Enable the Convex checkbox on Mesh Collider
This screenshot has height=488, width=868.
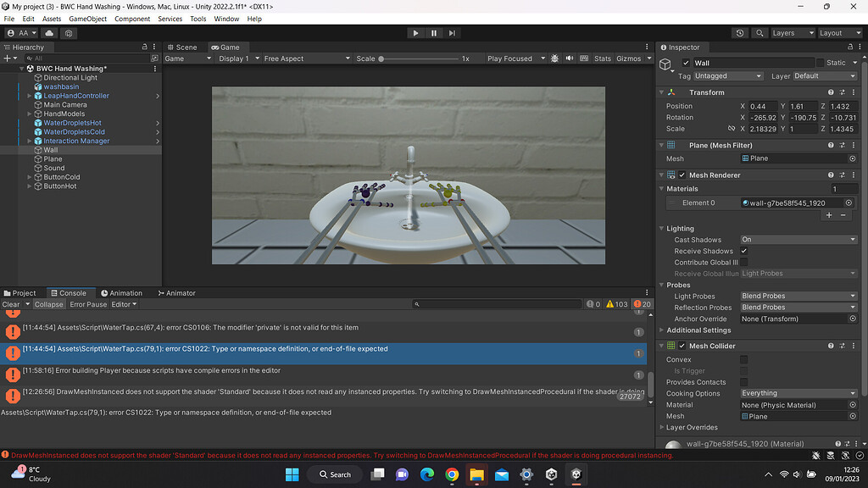(x=744, y=358)
